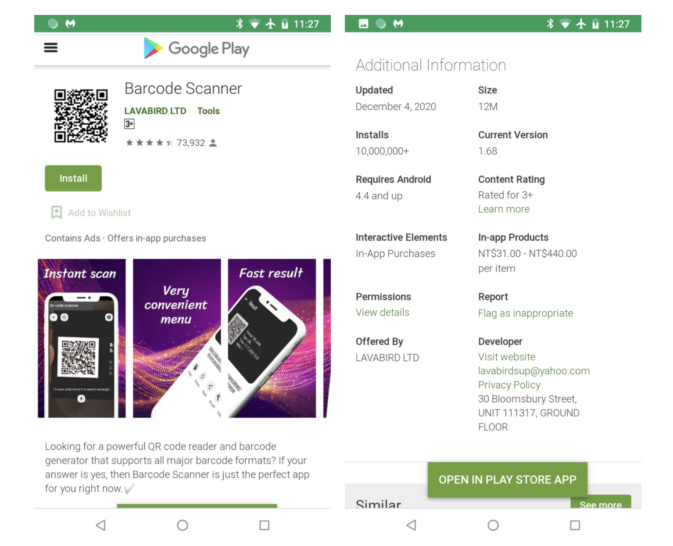The width and height of the screenshot is (673, 546).
Task: Open the hamburger menu in Google Play
Action: click(x=51, y=48)
